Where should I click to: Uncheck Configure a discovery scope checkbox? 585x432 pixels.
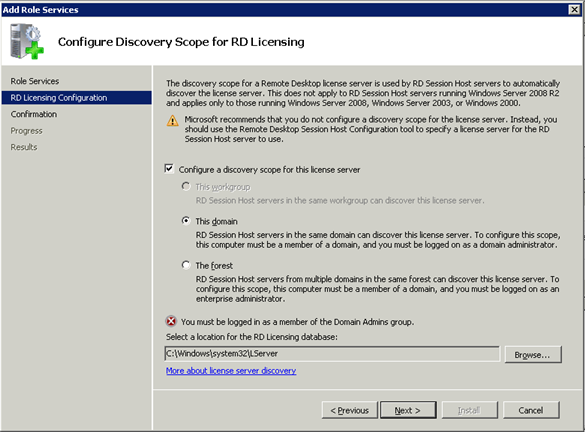(x=169, y=169)
